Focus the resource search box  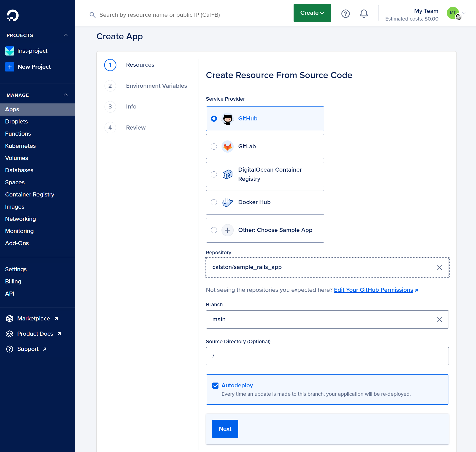[x=160, y=15]
